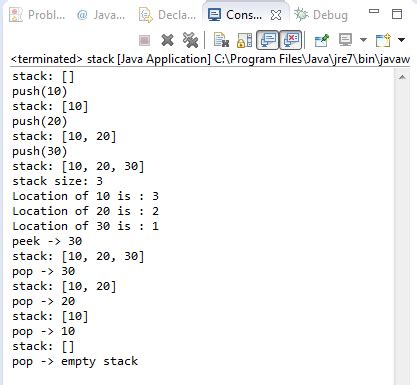417x385 pixels.
Task: Click the 'push(30)' output line
Action: pyautogui.click(x=40, y=151)
